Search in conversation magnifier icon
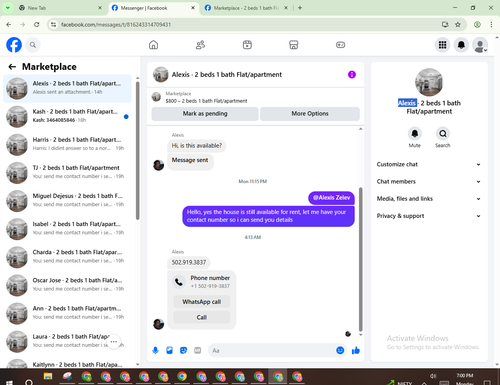Viewport: 500px width, 385px height. pos(443,134)
